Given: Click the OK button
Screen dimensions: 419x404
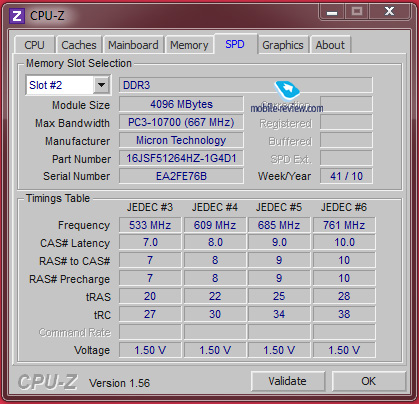Looking at the screenshot, I should pyautogui.click(x=368, y=381).
